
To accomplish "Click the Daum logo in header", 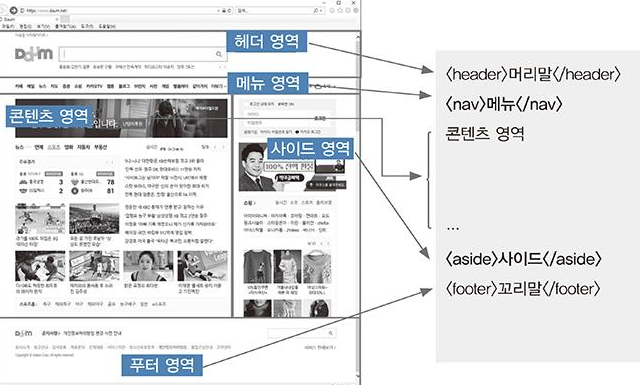I will 34,54.
